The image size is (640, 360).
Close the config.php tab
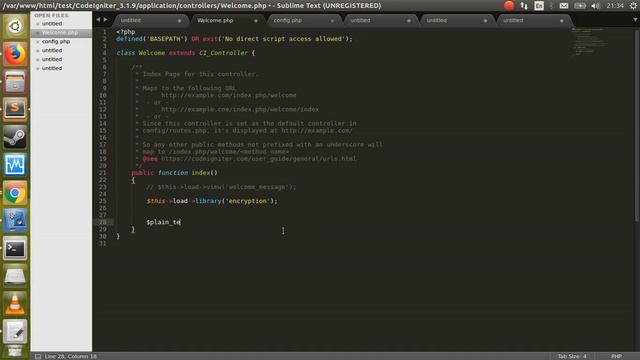point(332,21)
